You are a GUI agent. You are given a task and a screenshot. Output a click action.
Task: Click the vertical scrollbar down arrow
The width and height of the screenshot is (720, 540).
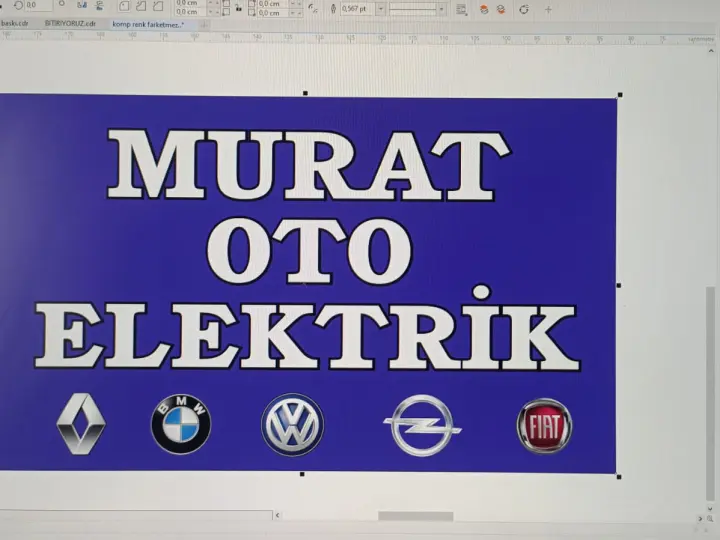pyautogui.click(x=710, y=508)
